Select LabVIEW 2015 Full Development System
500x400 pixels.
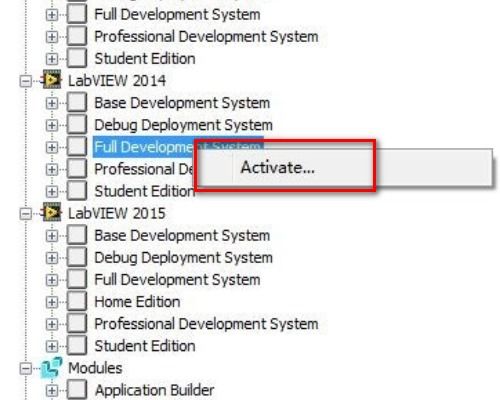coord(177,279)
